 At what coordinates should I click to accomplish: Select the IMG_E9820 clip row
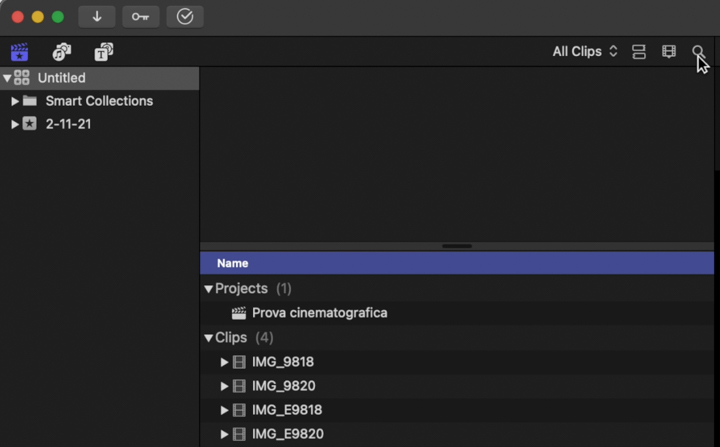point(457,434)
